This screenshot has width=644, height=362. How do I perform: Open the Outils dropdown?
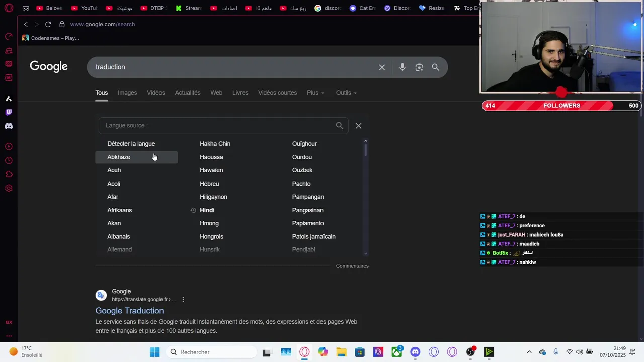coord(346,93)
